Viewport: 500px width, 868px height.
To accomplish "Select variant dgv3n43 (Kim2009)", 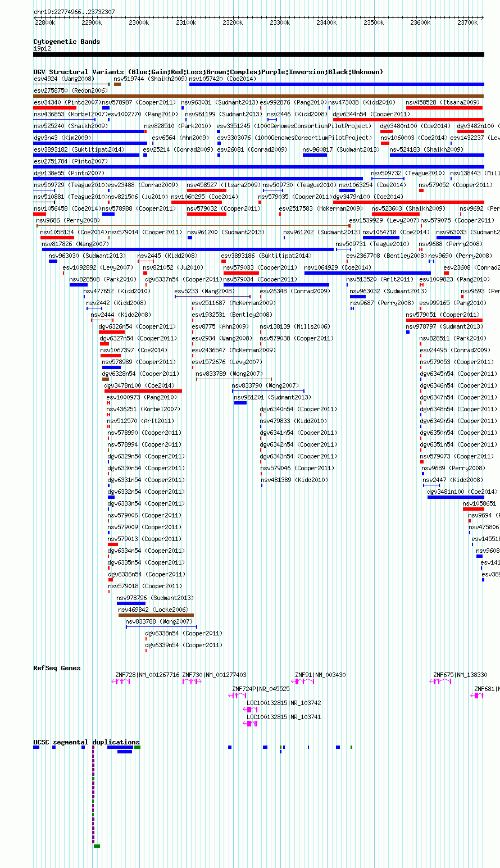I will click(62, 138).
